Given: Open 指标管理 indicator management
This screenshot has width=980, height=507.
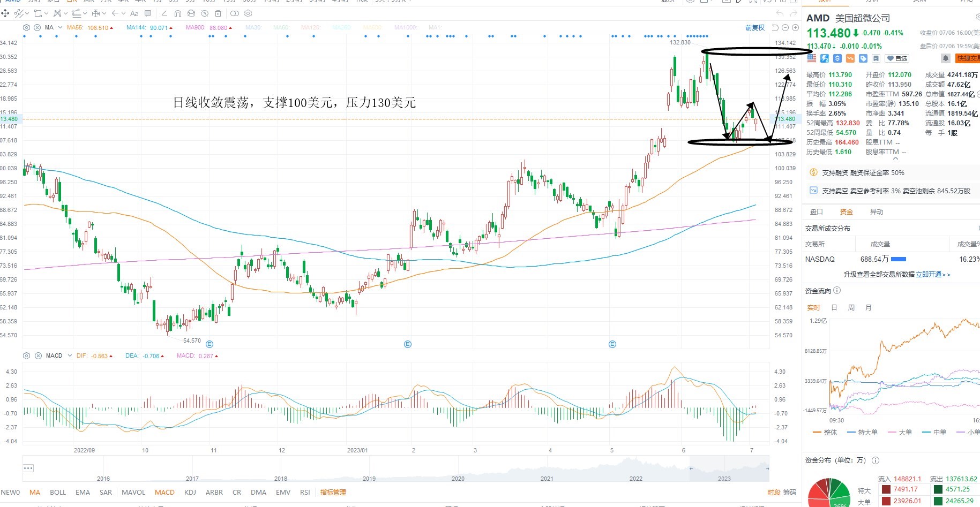Looking at the screenshot, I should tap(333, 492).
